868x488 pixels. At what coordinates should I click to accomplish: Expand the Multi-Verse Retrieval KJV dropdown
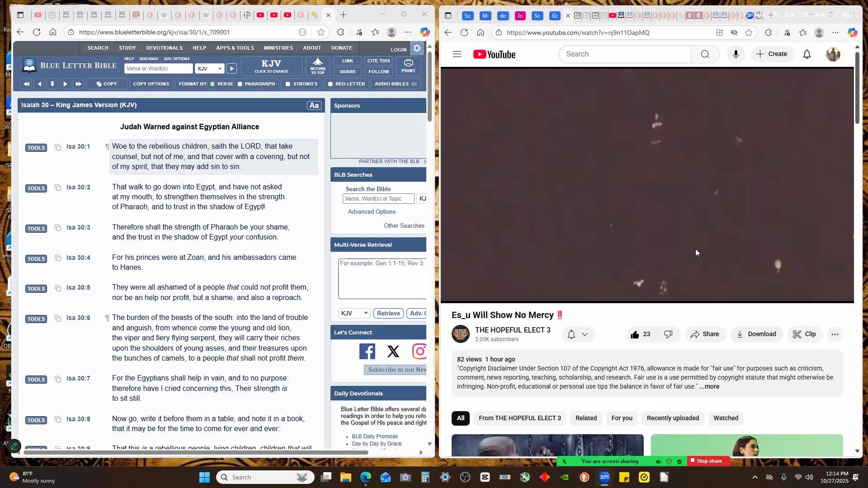click(x=354, y=313)
